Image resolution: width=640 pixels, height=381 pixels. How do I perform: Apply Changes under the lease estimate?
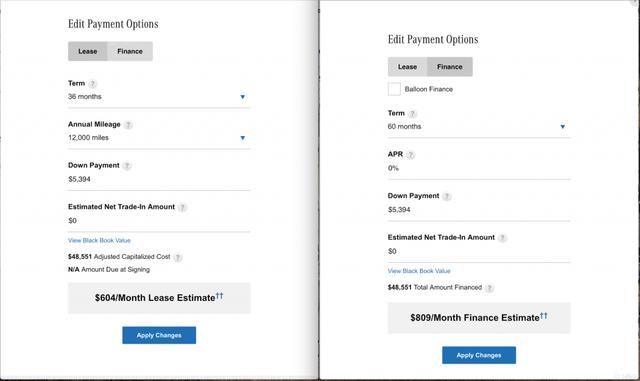pos(159,335)
